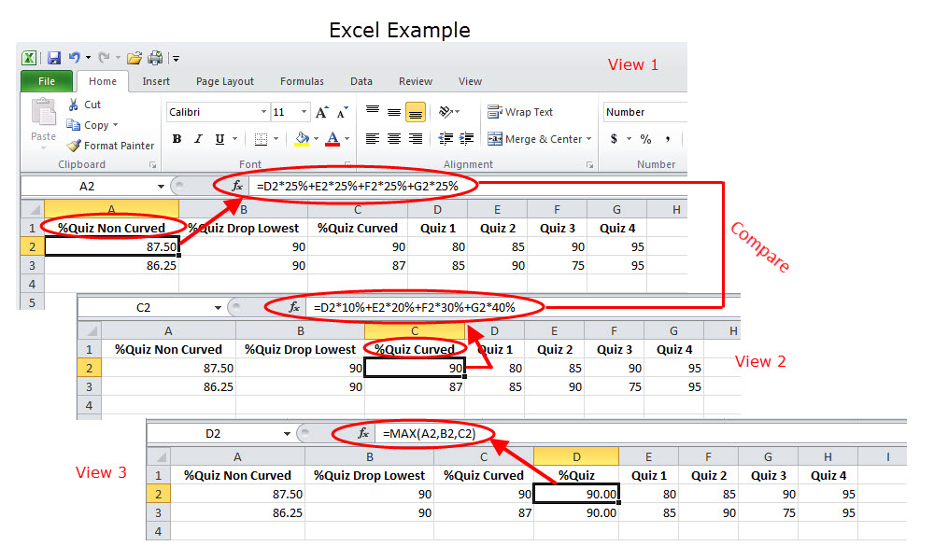Select row 3 header in View 3

pos(158,513)
